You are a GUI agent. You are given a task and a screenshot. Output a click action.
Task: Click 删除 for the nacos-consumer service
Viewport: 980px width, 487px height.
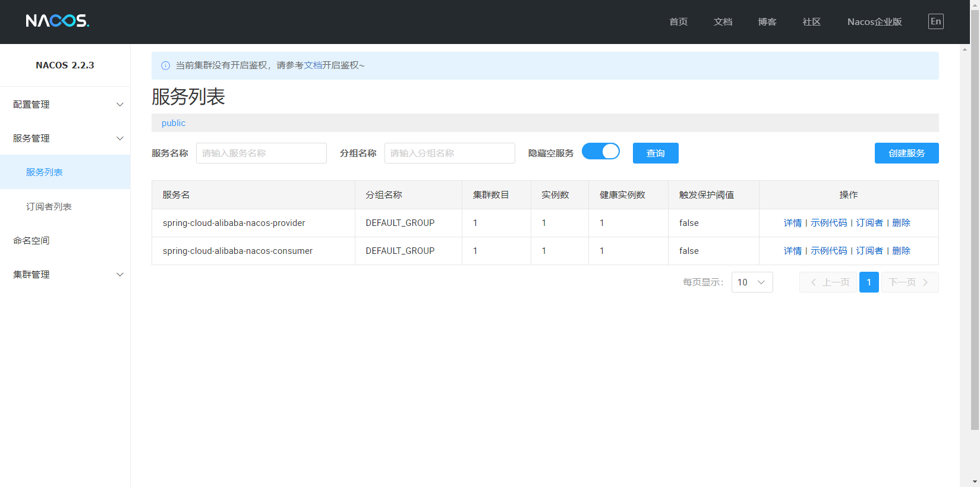click(x=901, y=251)
